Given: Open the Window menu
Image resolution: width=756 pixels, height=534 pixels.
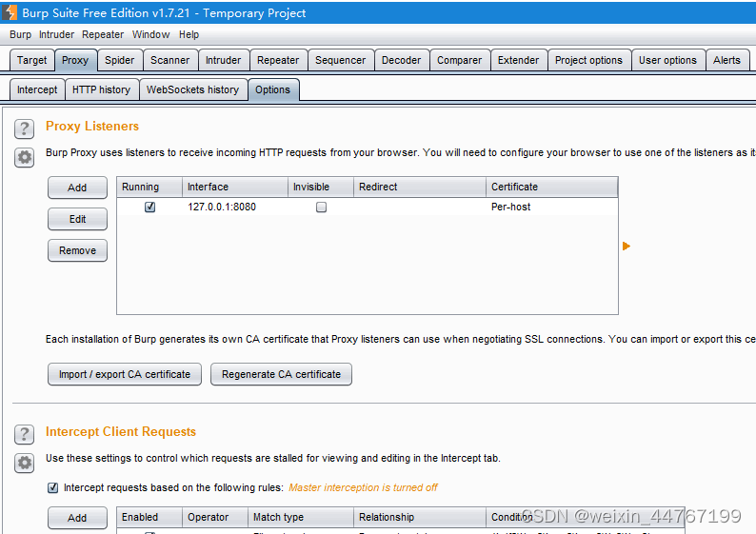Looking at the screenshot, I should [150, 34].
